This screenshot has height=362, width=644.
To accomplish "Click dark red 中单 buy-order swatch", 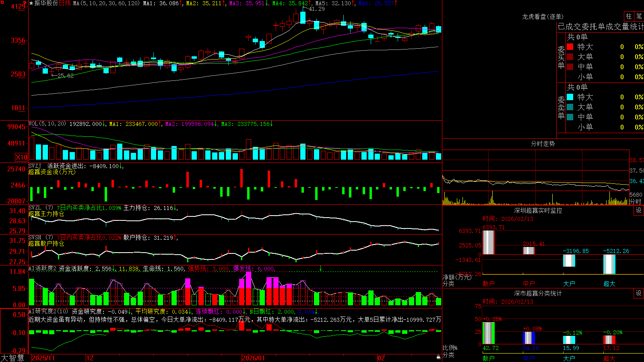I will (570, 67).
